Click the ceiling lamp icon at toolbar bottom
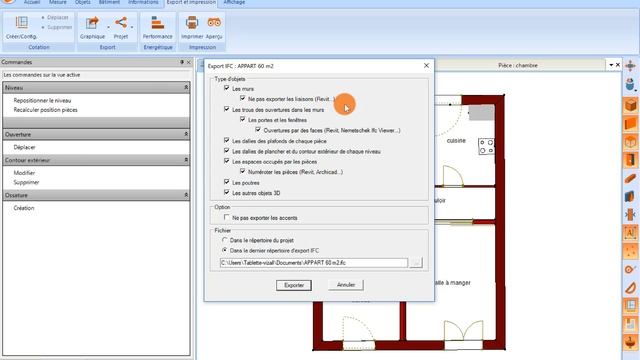The height and width of the screenshot is (360, 640). click(x=630, y=342)
